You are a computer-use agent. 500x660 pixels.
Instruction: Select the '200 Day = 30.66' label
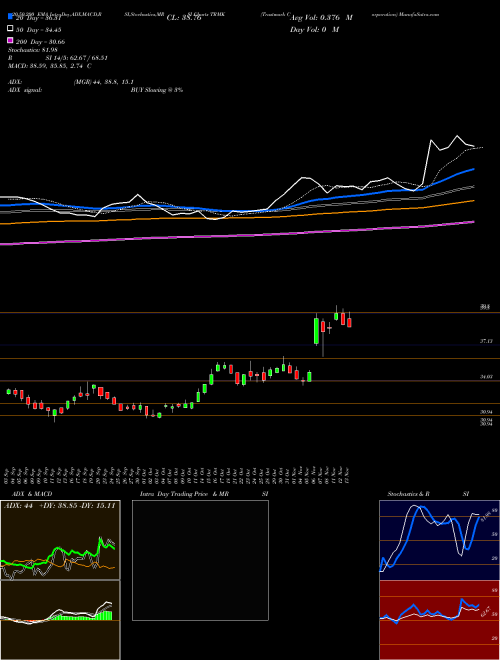pos(40,41)
